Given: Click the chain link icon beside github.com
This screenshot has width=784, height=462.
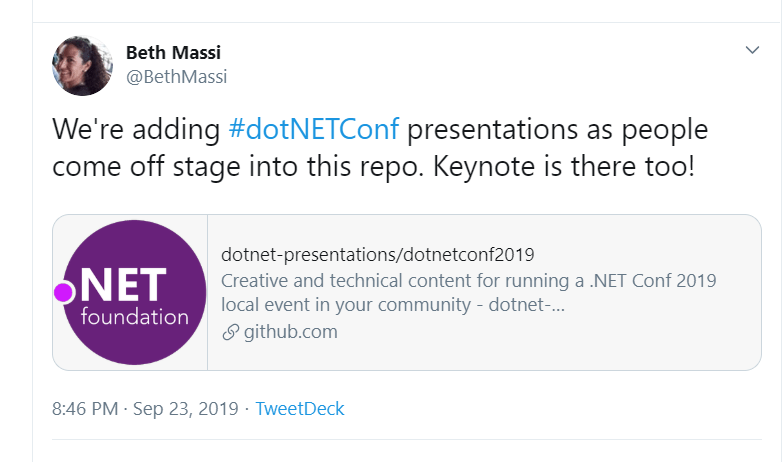Looking at the screenshot, I should click(230, 332).
